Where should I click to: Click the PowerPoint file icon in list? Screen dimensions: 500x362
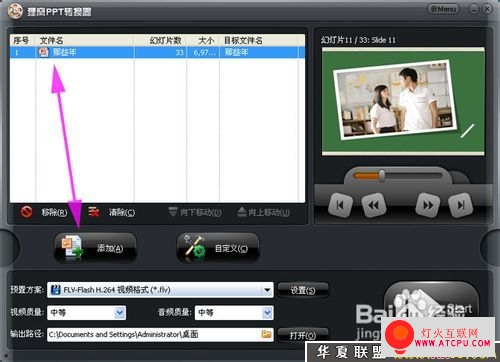click(43, 52)
